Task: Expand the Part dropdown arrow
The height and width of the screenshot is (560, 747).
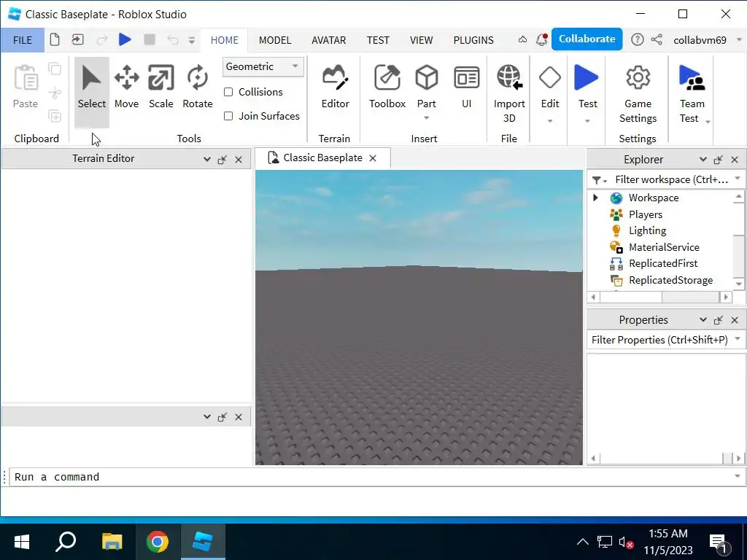Action: 426,118
